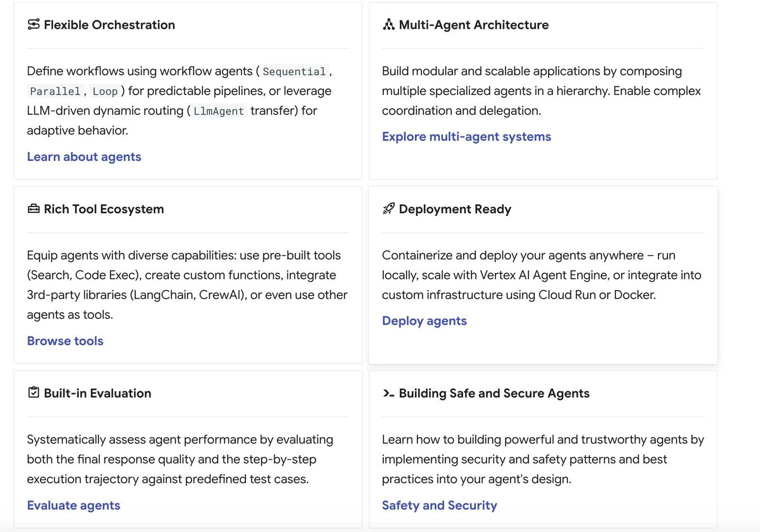Screen dimensions: 760x532
Task: Select the LlmAgent code label
Action: click(x=219, y=111)
